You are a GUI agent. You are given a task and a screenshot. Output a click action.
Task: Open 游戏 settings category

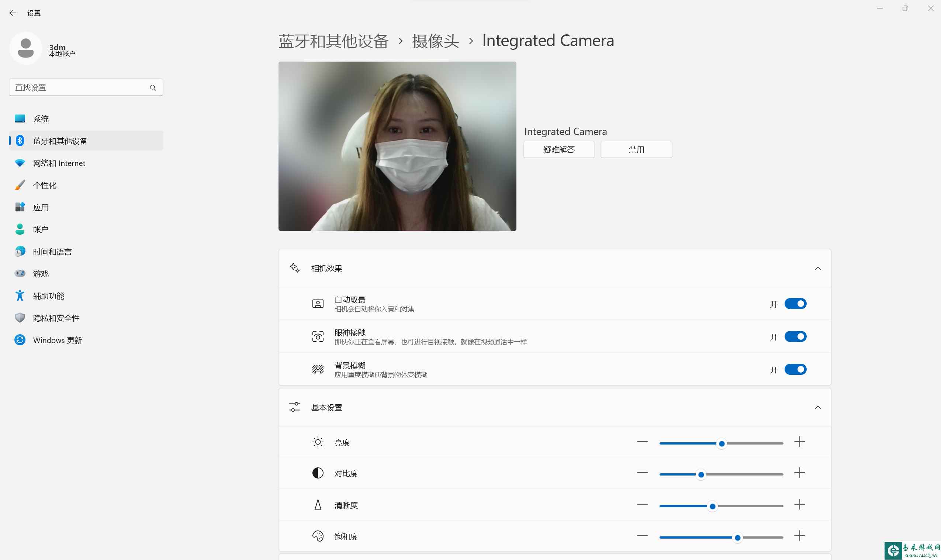click(x=86, y=273)
